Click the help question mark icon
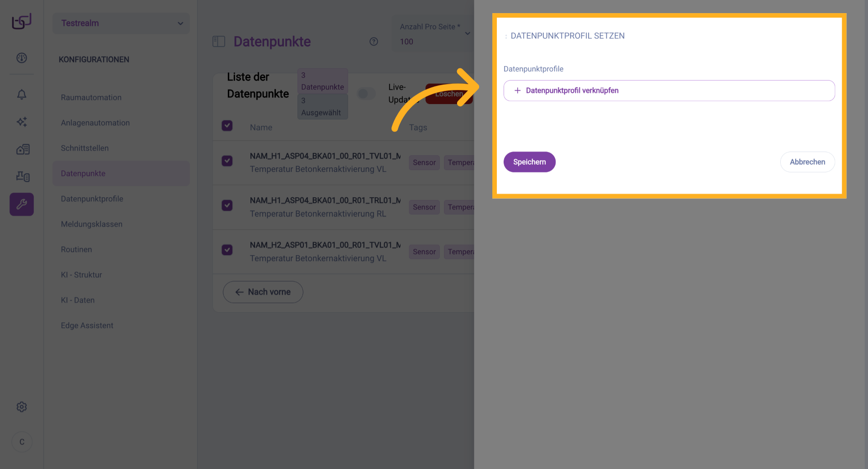The width and height of the screenshot is (868, 469). tap(373, 42)
